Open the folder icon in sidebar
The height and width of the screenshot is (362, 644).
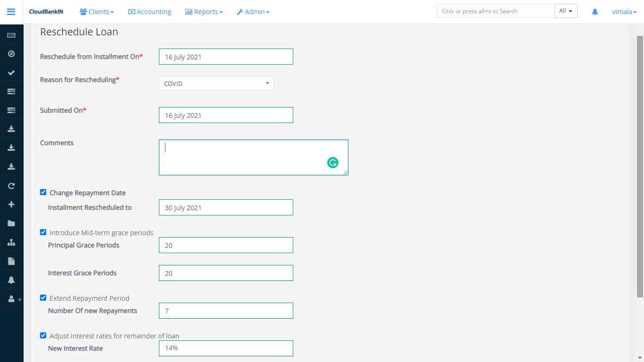(x=11, y=223)
